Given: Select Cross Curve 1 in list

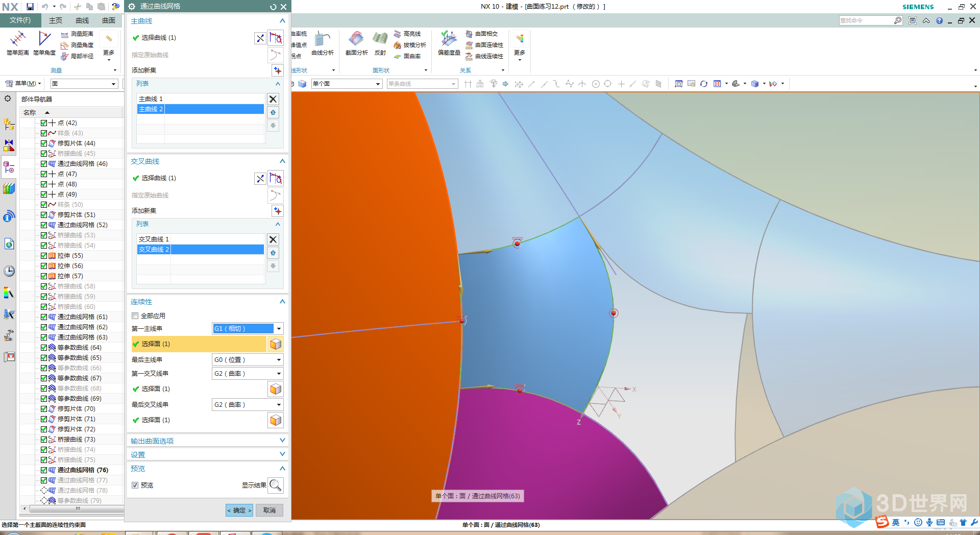Looking at the screenshot, I should point(201,239).
